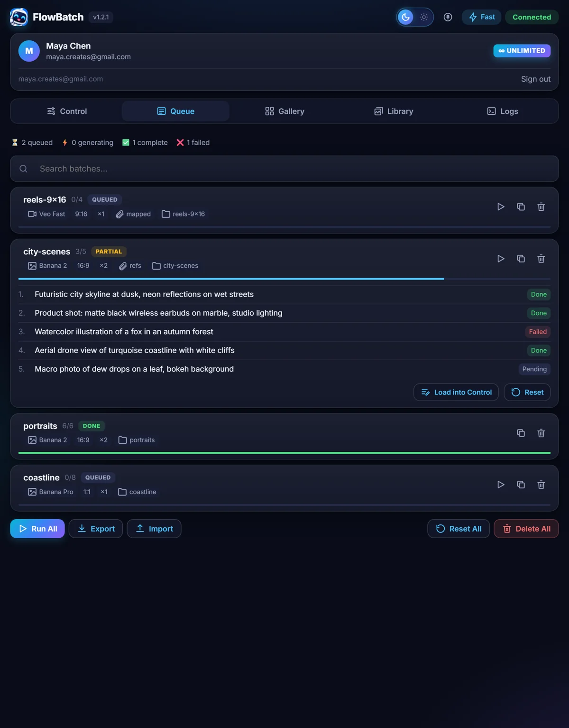Viewport: 569px width, 728px height.
Task: Delete the reels-9×16 batch
Action: pyautogui.click(x=541, y=207)
